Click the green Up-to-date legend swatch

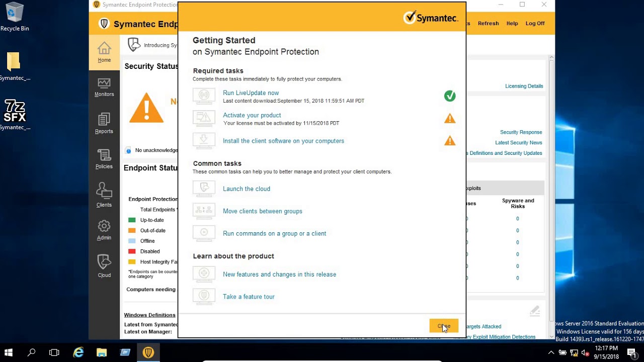pos(132,220)
